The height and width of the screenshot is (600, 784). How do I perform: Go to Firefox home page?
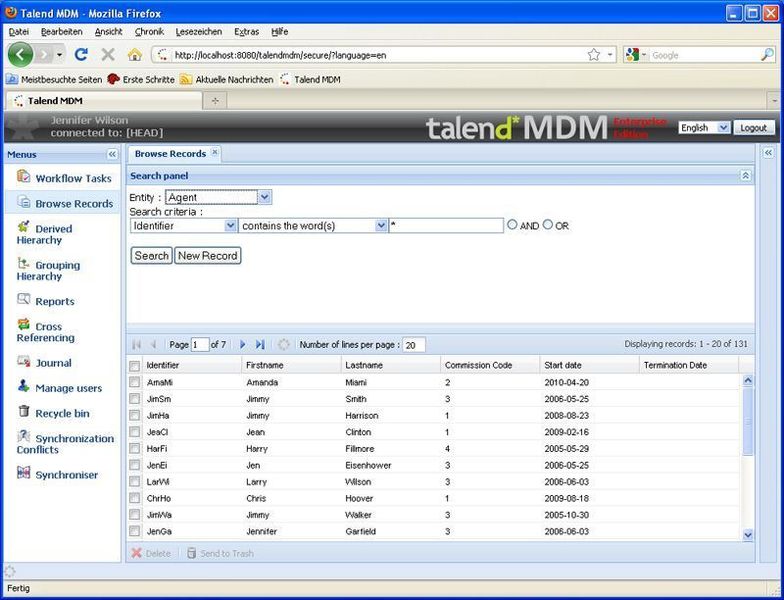coord(134,54)
